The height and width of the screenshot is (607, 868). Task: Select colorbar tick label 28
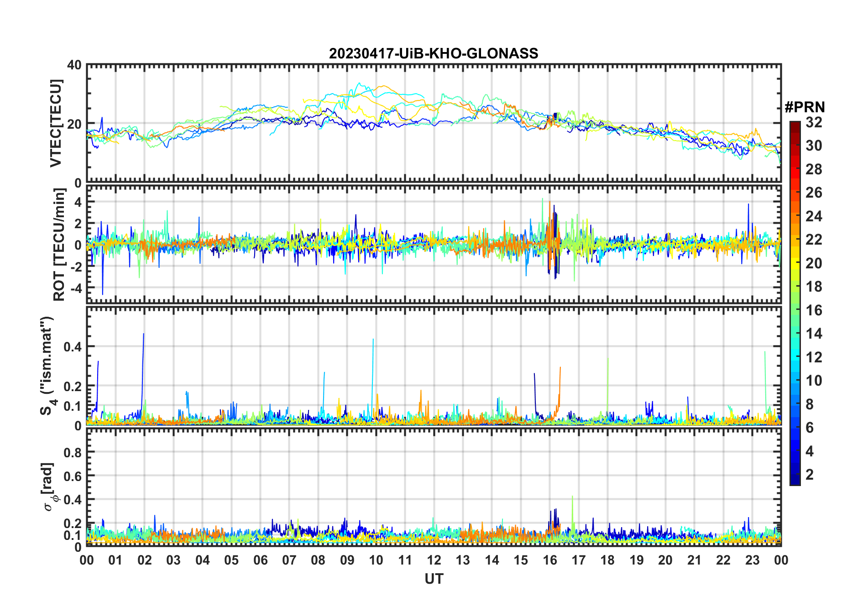point(814,169)
